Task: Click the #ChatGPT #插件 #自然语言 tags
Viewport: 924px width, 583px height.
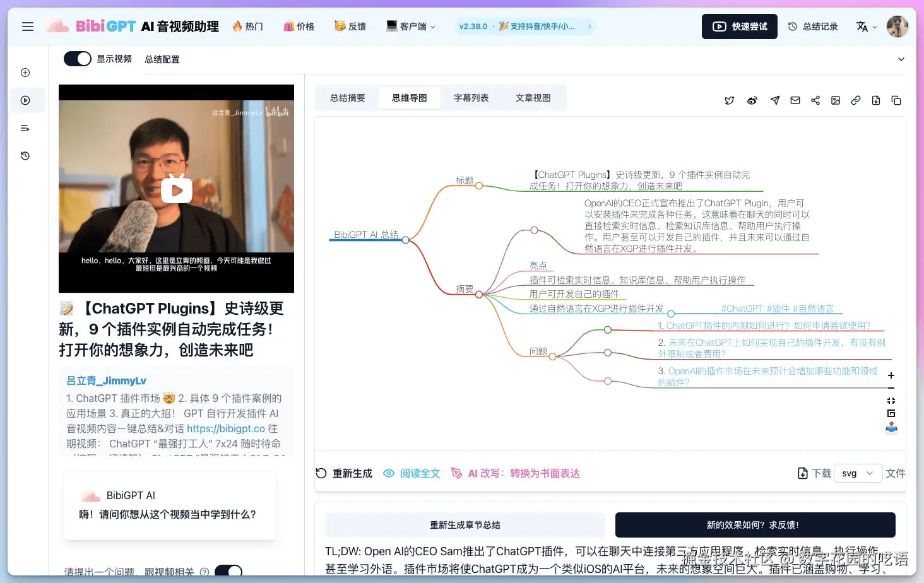Action: point(778,309)
